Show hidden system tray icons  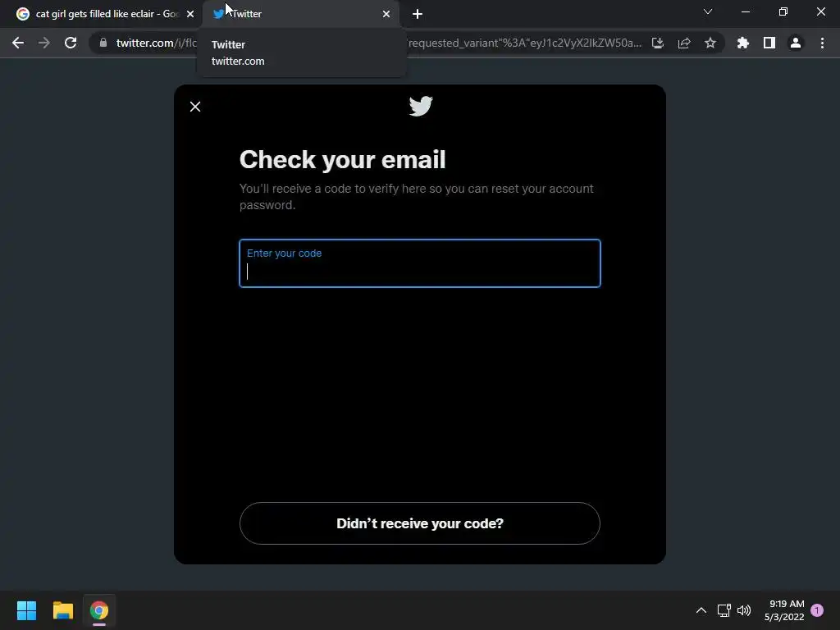coord(701,610)
